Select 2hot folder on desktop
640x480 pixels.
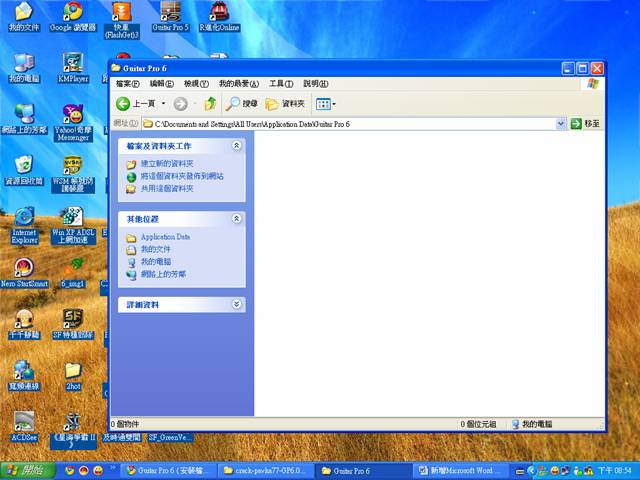[73, 375]
